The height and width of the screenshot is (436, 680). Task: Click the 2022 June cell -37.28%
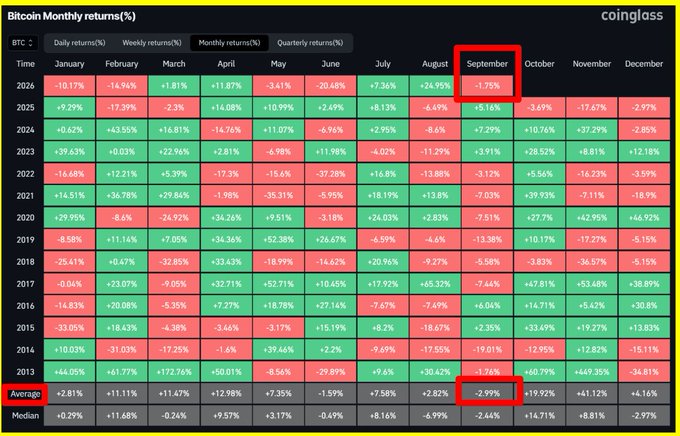[x=330, y=174]
